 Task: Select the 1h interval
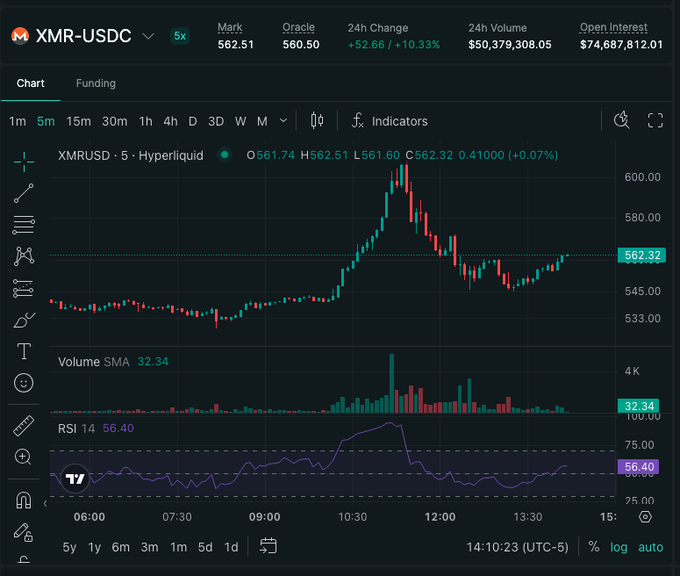pos(146,121)
